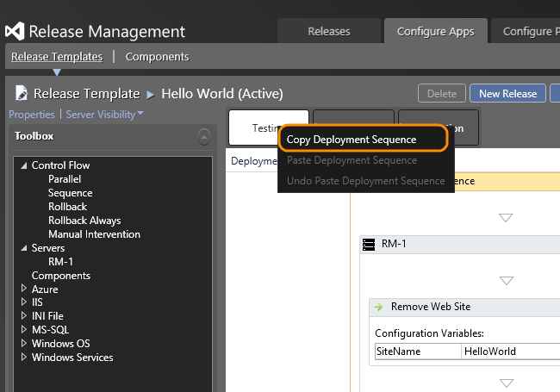
Task: Click the HelloWorld value field
Action: coord(511,352)
